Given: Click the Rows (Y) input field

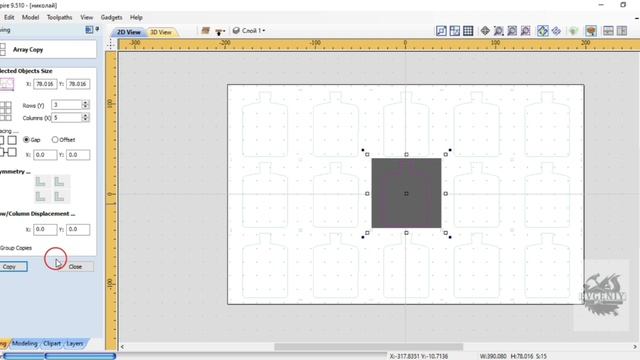Looking at the screenshot, I should [67, 105].
